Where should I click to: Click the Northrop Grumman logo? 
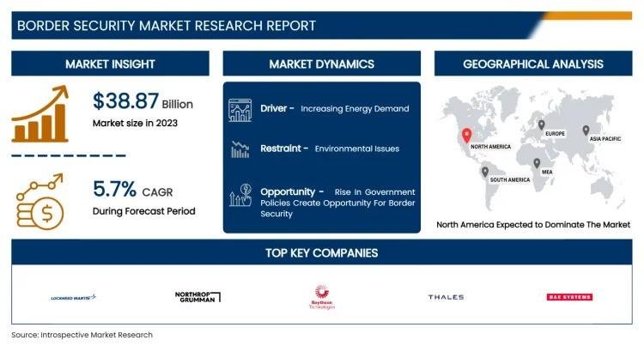(x=197, y=297)
